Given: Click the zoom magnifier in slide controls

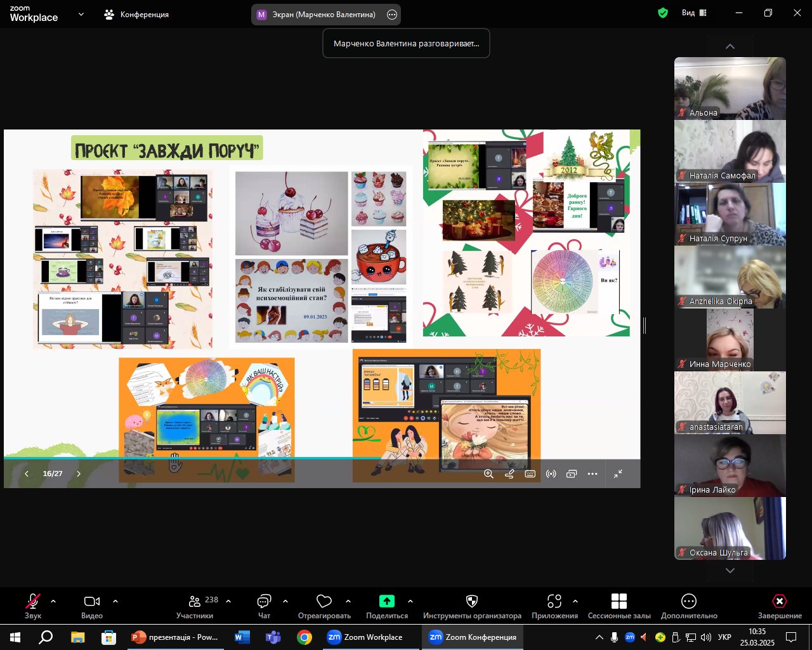Looking at the screenshot, I should (x=488, y=474).
